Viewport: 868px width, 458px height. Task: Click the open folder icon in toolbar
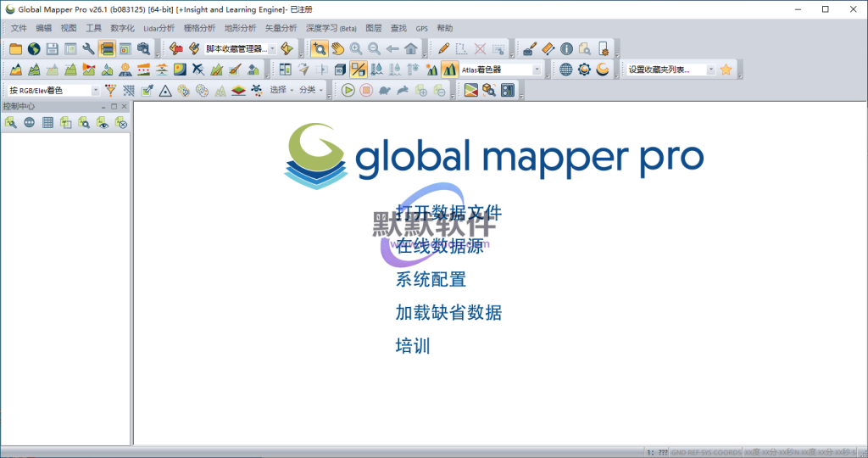pyautogui.click(x=15, y=49)
